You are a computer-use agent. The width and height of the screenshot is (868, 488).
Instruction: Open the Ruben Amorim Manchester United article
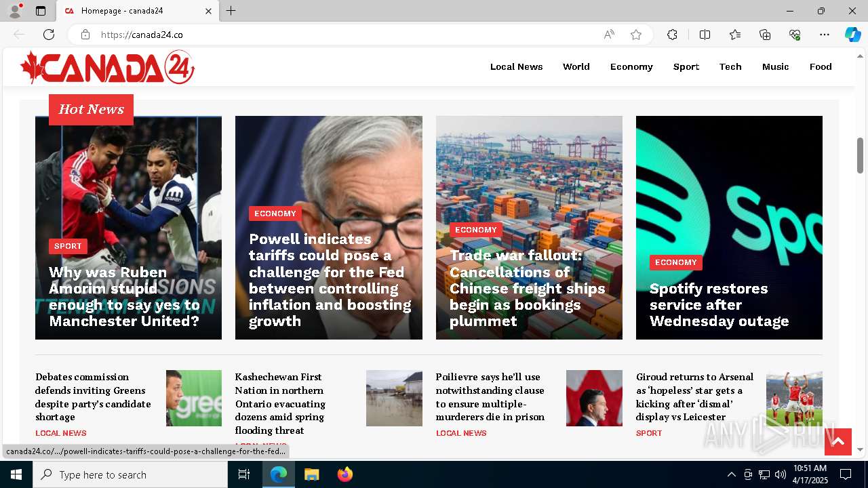pyautogui.click(x=124, y=297)
